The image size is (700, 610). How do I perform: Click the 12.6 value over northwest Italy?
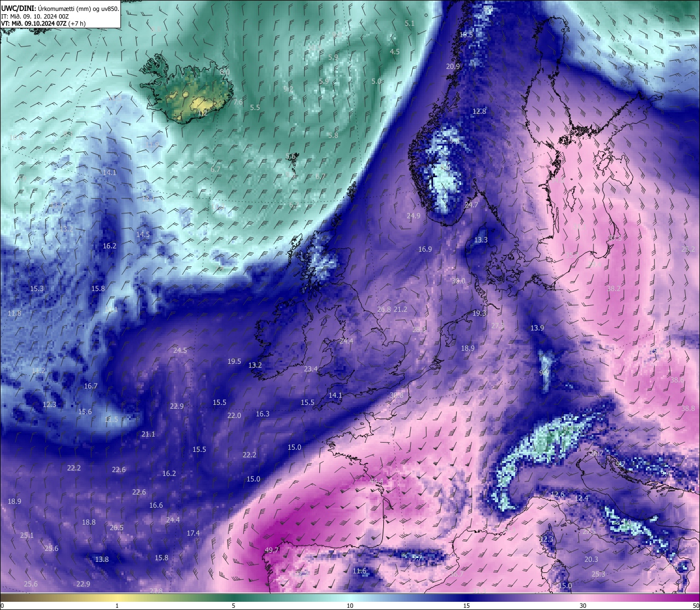(557, 495)
